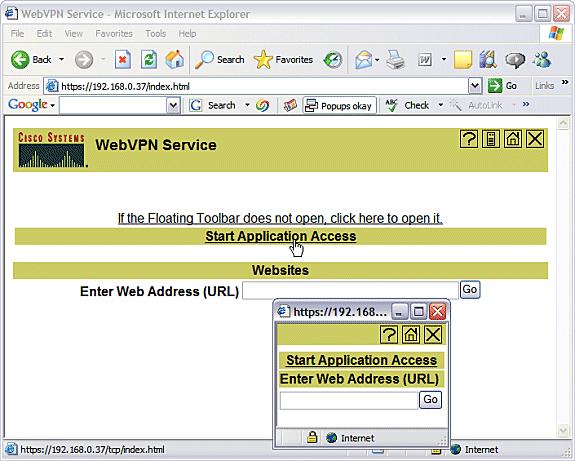Click the Google toolbar search input
Screen dimensions: 575x461
[113, 106]
